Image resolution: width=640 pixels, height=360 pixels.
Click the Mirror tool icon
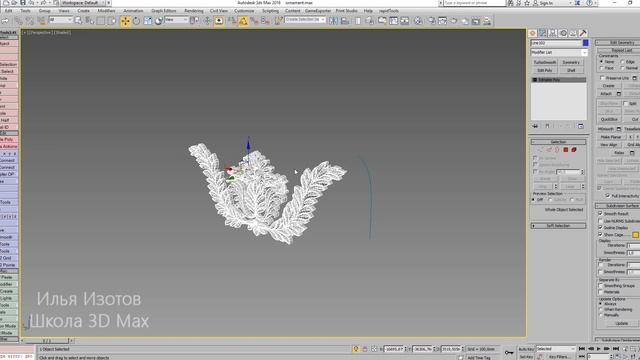333,20
